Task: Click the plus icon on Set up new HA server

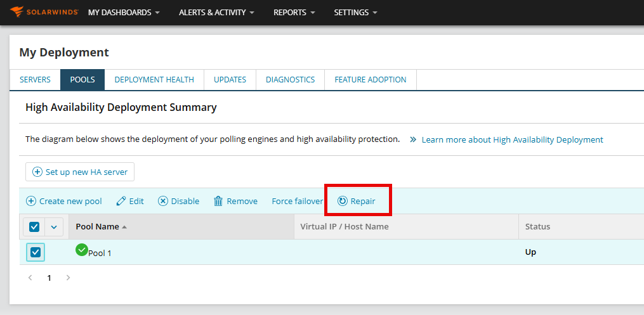Action: 37,172
